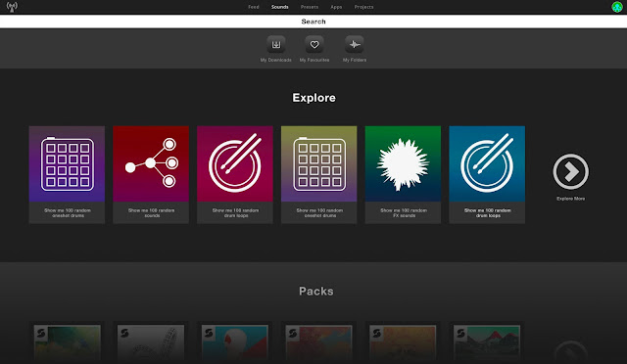The width and height of the screenshot is (627, 364).
Task: Click the green FX sounds burst icon
Action: (x=403, y=163)
